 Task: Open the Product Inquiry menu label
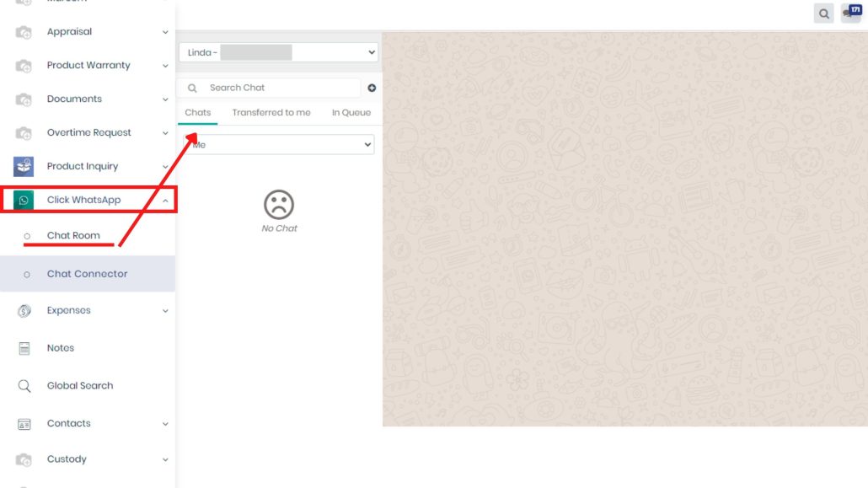(x=83, y=166)
